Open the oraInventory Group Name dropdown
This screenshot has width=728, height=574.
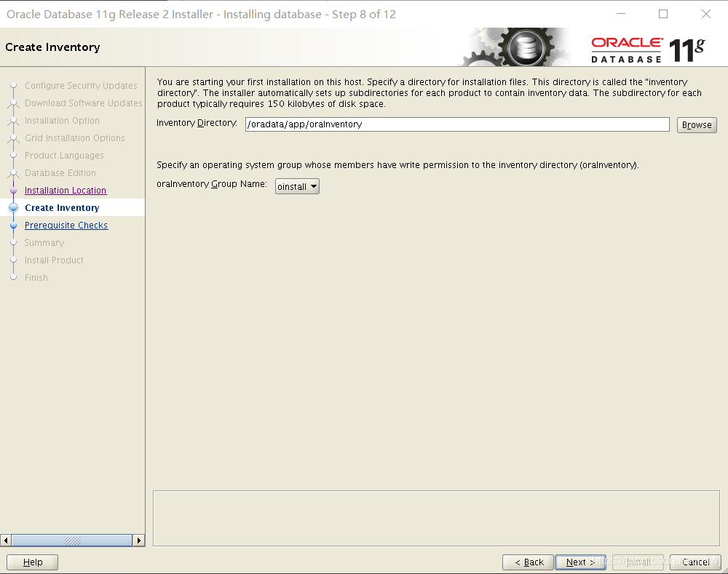[x=297, y=186]
